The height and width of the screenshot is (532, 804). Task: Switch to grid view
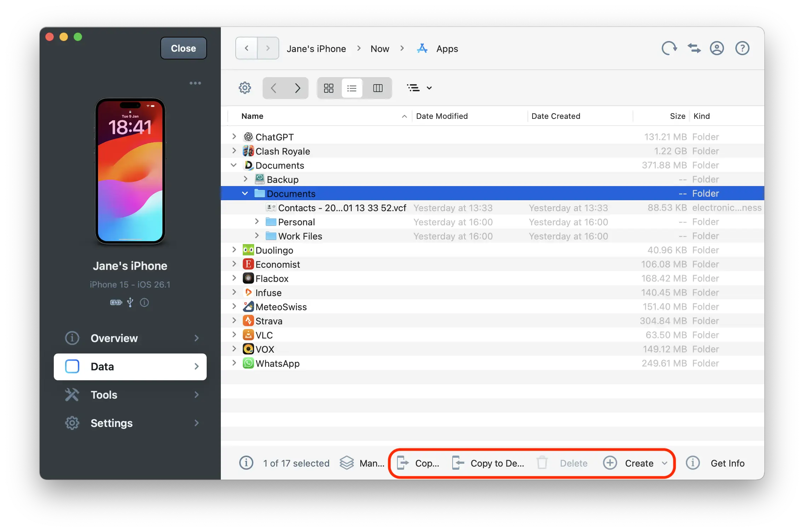(328, 88)
